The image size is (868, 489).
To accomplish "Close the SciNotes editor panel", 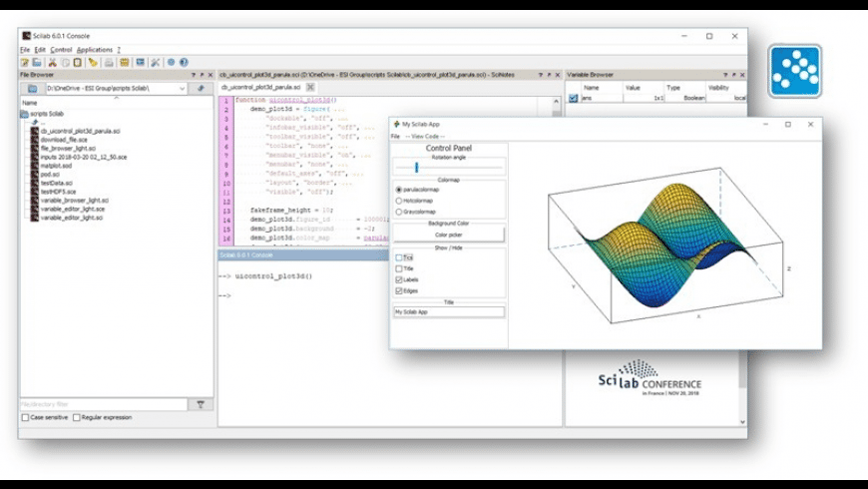I will point(558,75).
